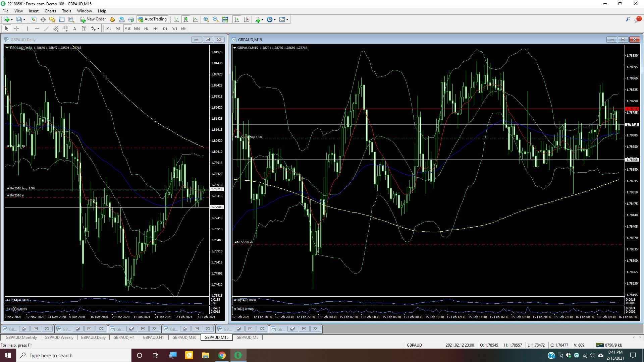Open the notification chat icon with badge

tap(637, 19)
